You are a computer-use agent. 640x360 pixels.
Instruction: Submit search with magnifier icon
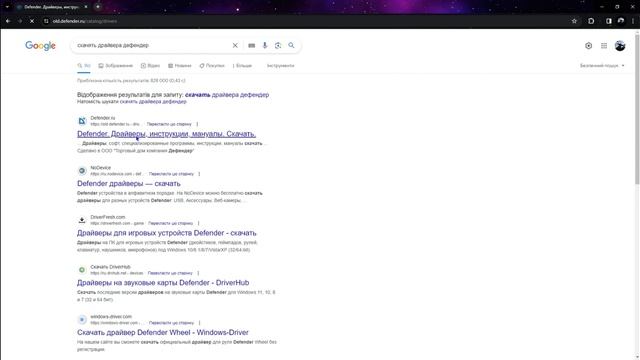[291, 45]
